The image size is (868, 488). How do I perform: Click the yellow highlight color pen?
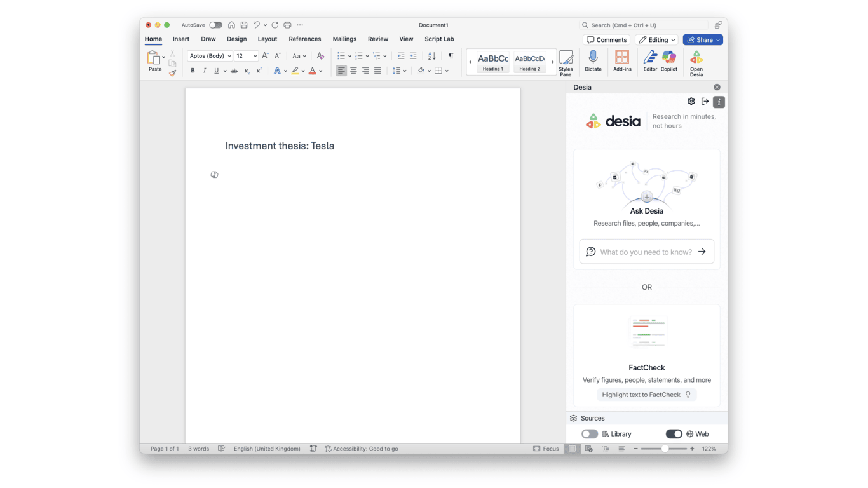pos(295,71)
